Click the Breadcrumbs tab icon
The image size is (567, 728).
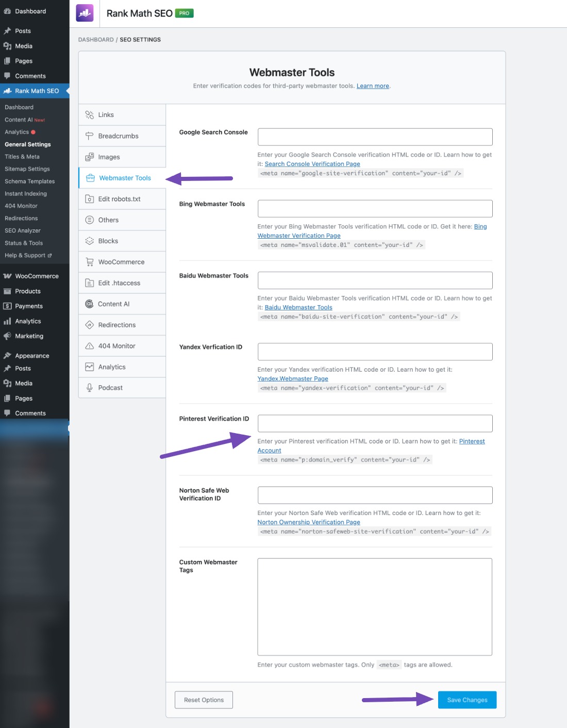pos(89,136)
